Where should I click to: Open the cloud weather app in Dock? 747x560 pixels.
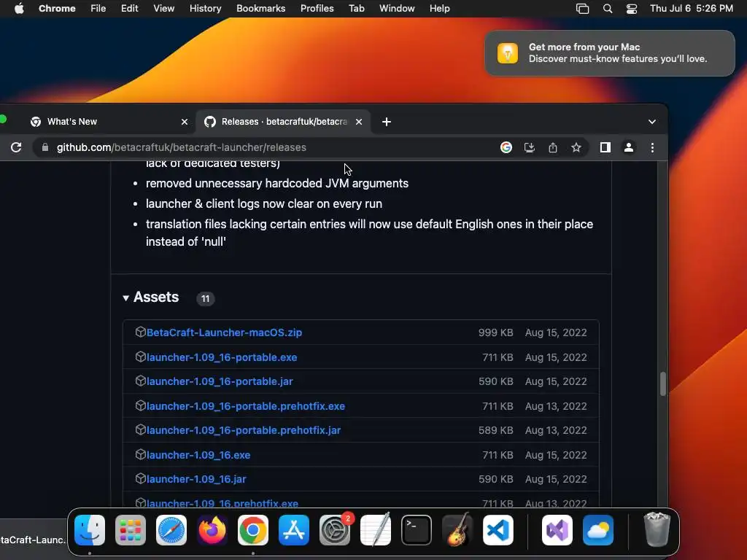click(x=598, y=530)
